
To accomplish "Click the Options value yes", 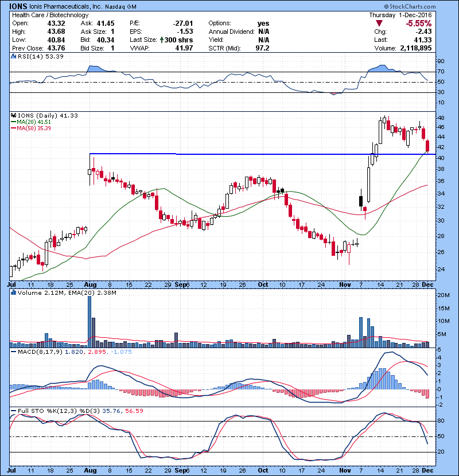I will [263, 24].
